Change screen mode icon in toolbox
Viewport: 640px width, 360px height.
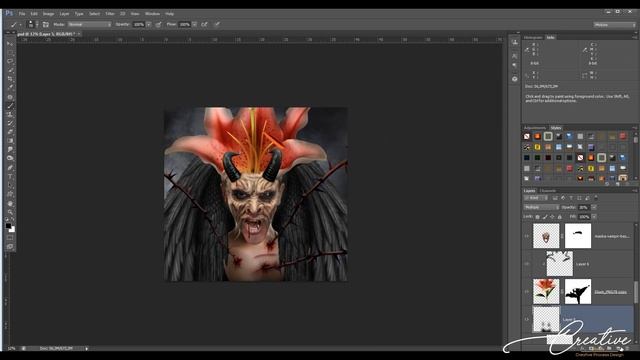tap(10, 247)
